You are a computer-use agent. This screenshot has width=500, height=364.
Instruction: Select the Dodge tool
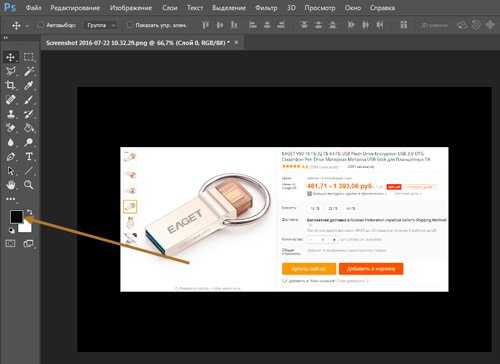point(29,142)
